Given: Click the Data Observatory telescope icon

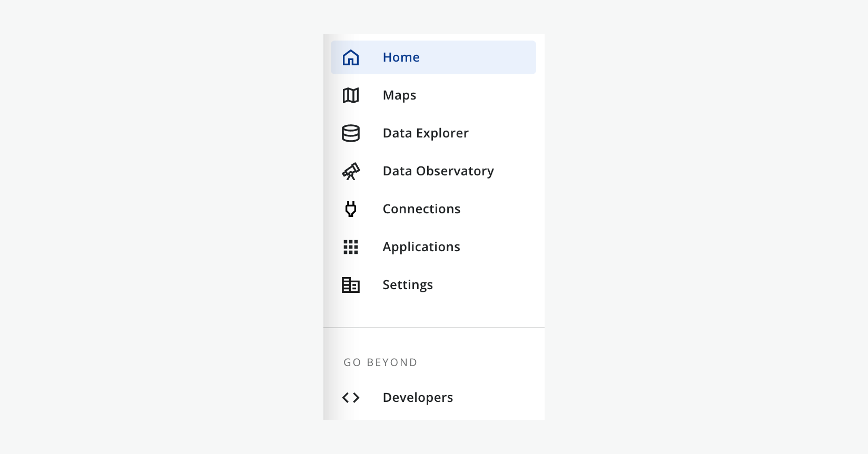Looking at the screenshot, I should click(351, 171).
